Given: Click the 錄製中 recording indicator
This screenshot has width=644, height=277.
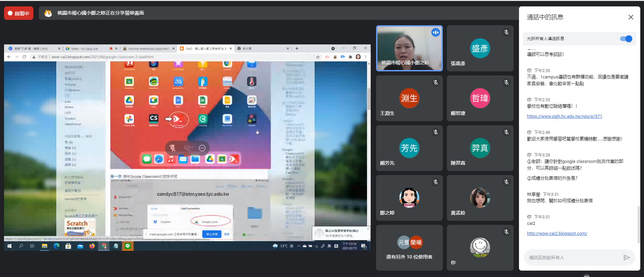Looking at the screenshot, I should [x=19, y=13].
